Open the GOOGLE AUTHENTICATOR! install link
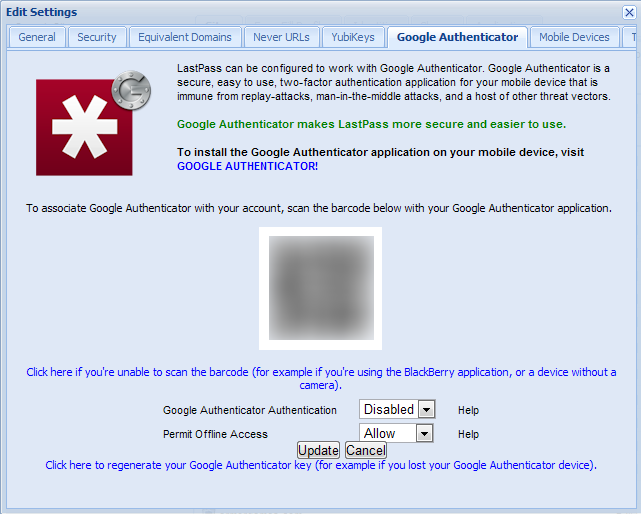The height and width of the screenshot is (514, 641). click(247, 166)
